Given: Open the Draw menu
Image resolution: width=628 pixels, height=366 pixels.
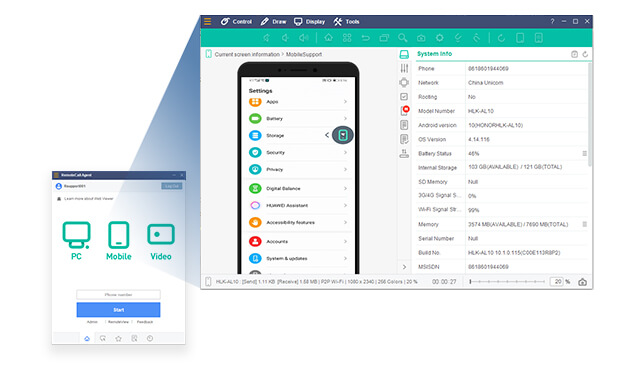Looking at the screenshot, I should [x=273, y=22].
